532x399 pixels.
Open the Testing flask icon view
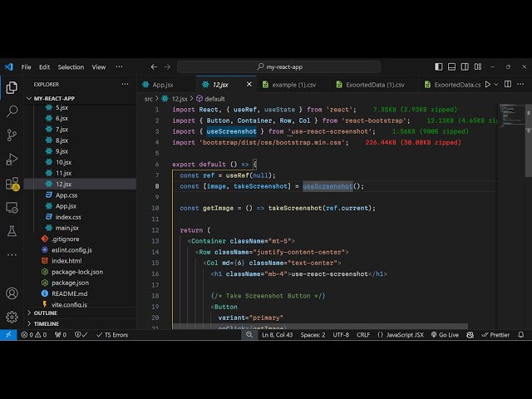[12, 230]
